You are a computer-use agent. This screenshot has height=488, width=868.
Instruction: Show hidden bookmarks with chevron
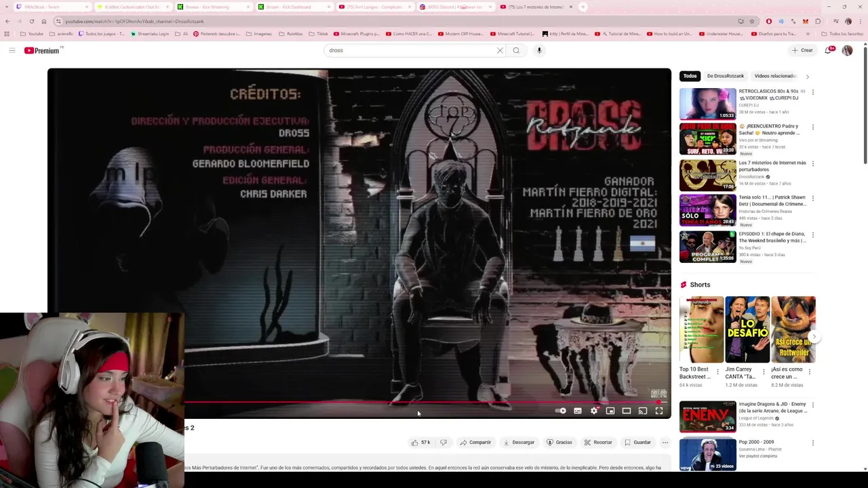pos(807,34)
